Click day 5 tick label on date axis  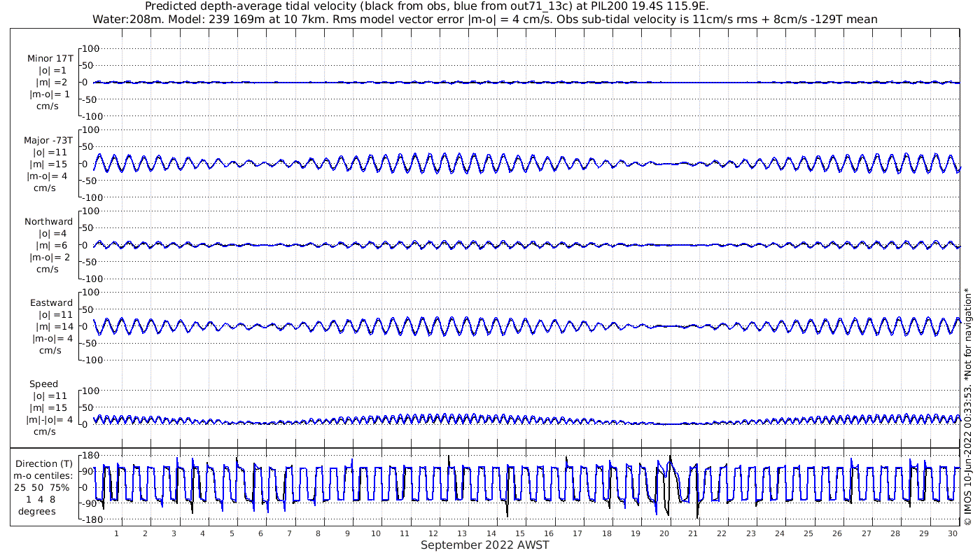pos(232,533)
